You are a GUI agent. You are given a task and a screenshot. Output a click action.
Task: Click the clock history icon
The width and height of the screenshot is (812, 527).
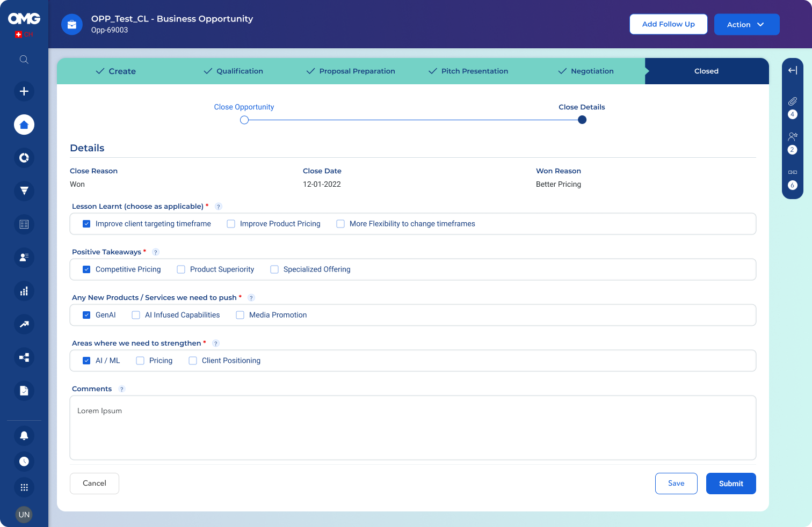click(24, 462)
